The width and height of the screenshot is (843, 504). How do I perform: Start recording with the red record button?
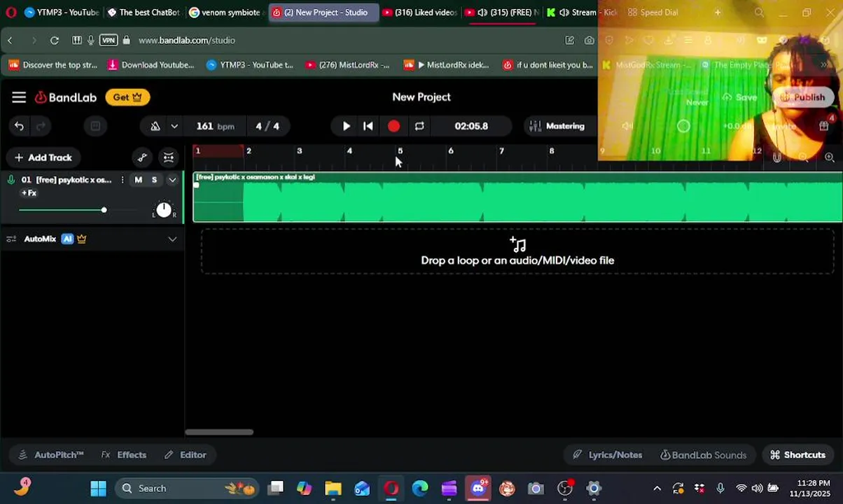[x=393, y=126]
